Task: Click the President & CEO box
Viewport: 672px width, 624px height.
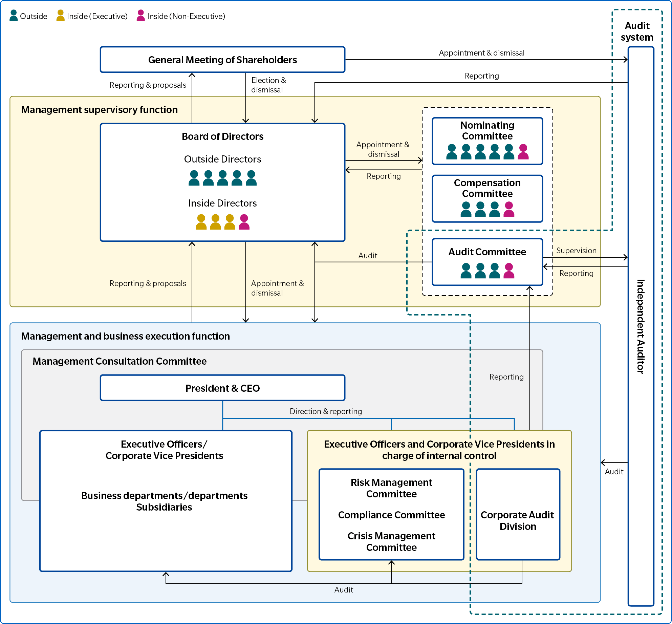Action: [222, 388]
